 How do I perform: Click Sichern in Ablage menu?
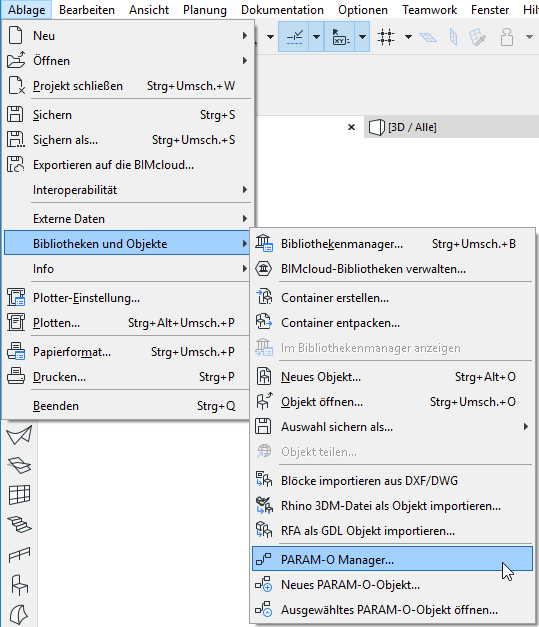tap(128, 115)
